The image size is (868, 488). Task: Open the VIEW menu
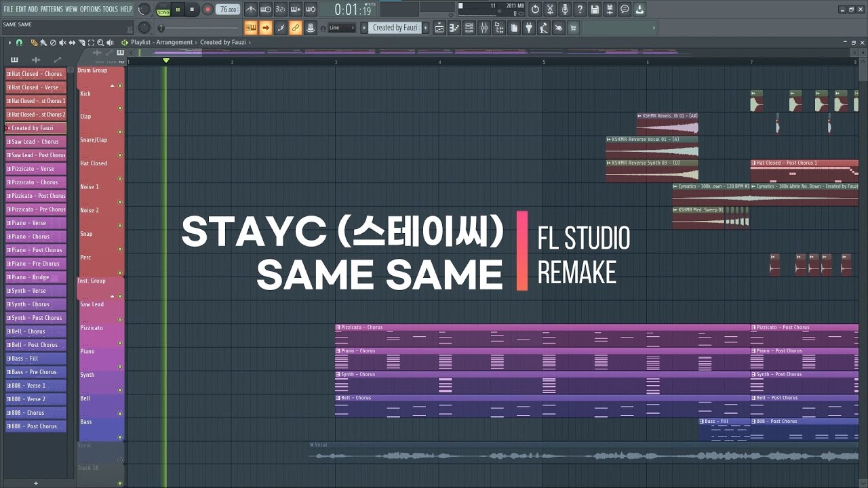(x=71, y=9)
